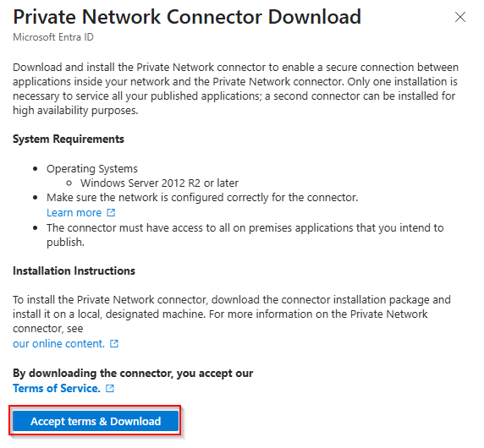This screenshot has height=448, width=484.
Task: Click the introductory secure connection paragraph
Action: (x=235, y=89)
